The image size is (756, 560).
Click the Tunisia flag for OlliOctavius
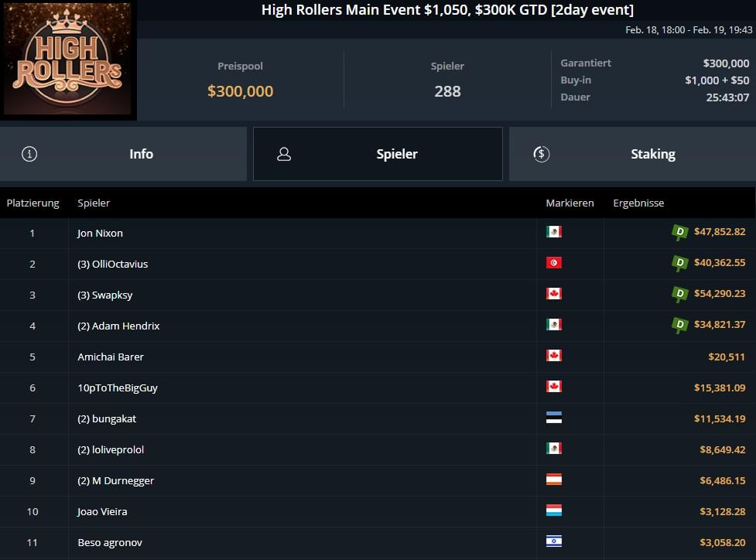click(x=553, y=263)
